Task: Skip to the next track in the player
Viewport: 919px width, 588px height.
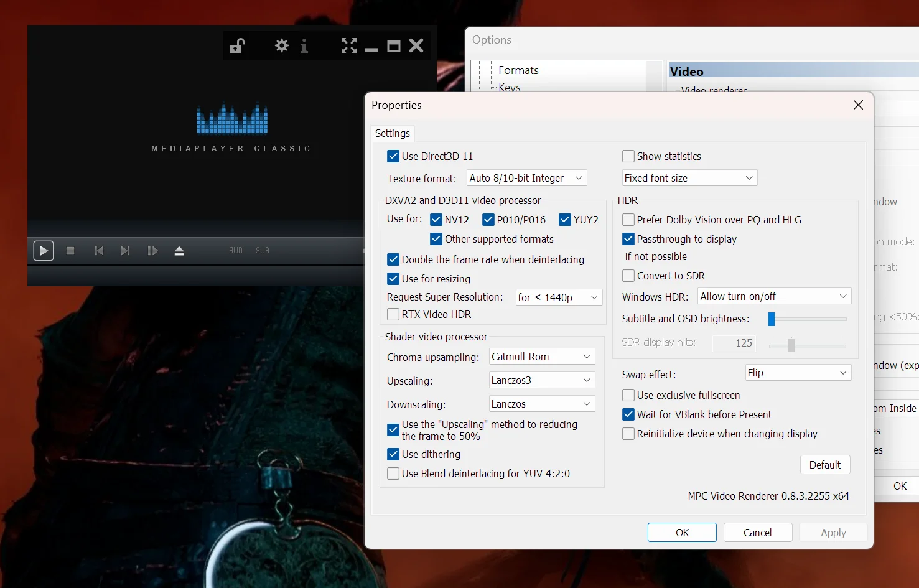Action: click(x=125, y=251)
